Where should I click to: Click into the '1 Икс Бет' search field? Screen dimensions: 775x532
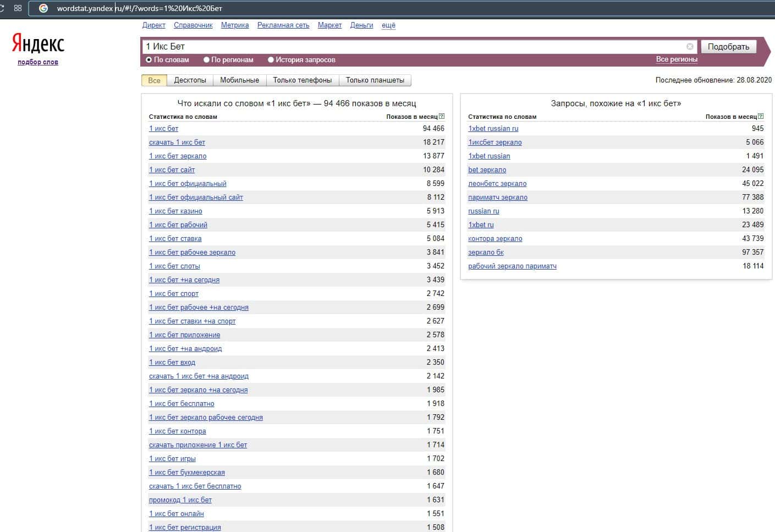click(x=413, y=47)
